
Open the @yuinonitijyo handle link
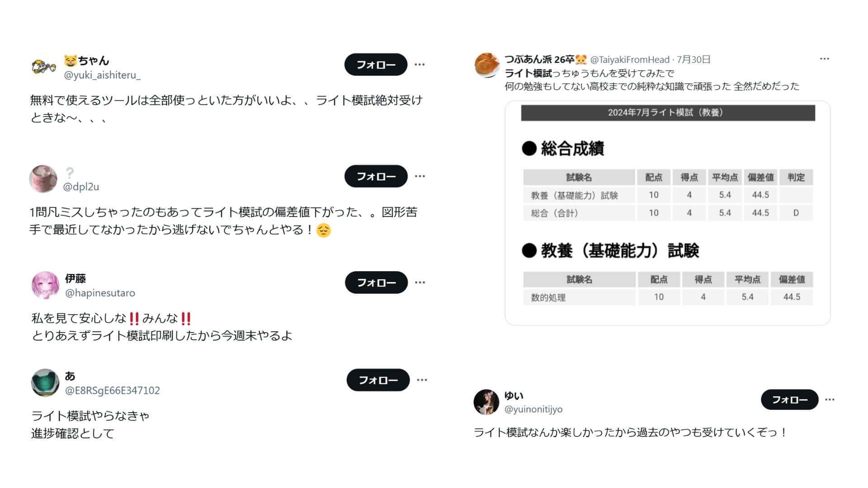pyautogui.click(x=533, y=409)
